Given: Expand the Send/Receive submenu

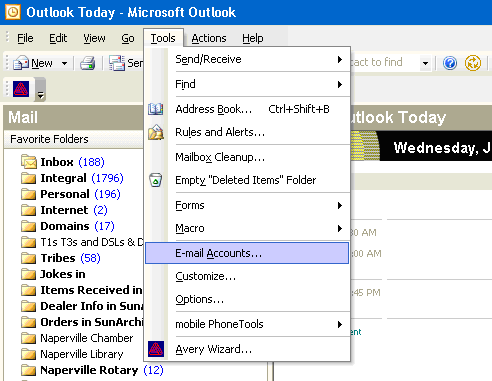Looking at the screenshot, I should (340, 59).
